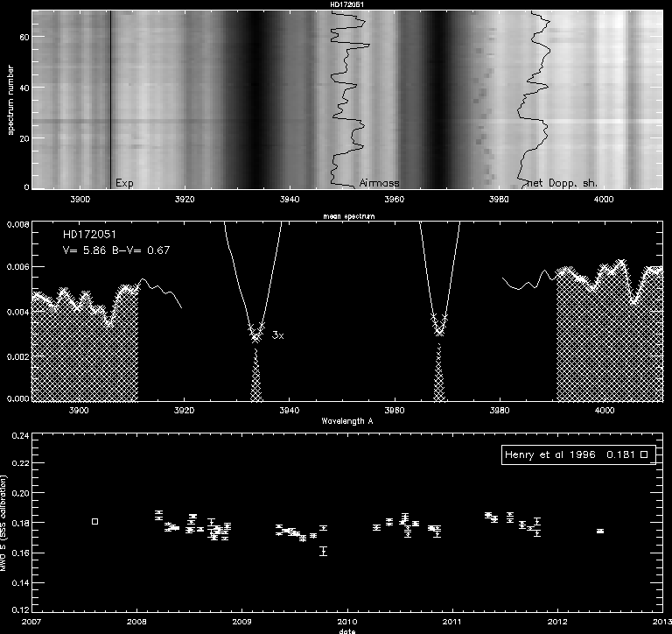Click the 'V= 5.86 B-V= 0.67' text
The width and height of the screenshot is (672, 634).
click(115, 250)
